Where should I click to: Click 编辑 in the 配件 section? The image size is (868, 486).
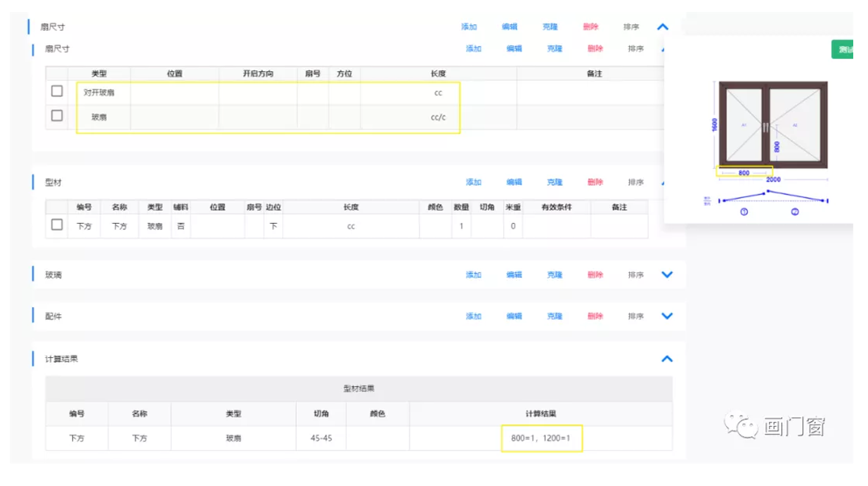pyautogui.click(x=514, y=316)
